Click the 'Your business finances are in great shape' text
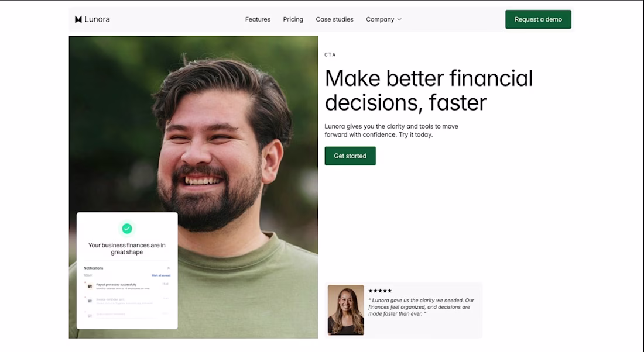Screen dimensions: 644x352 127,249
